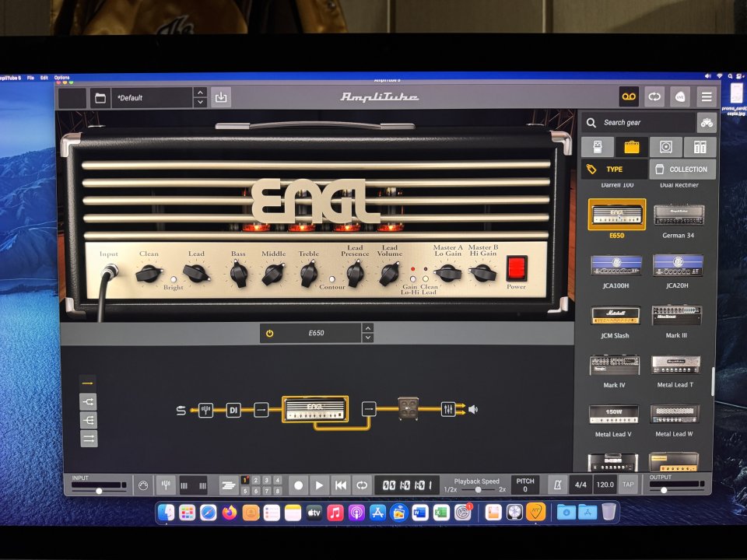The image size is (747, 560).
Task: Toggle the metronome icon
Action: coord(556,485)
